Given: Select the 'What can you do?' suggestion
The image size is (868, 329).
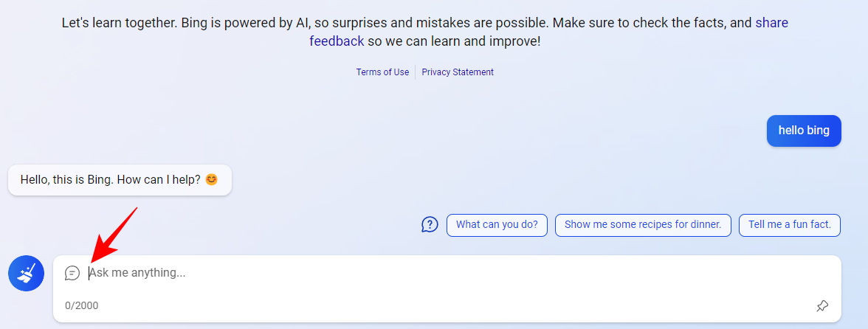Looking at the screenshot, I should (497, 224).
